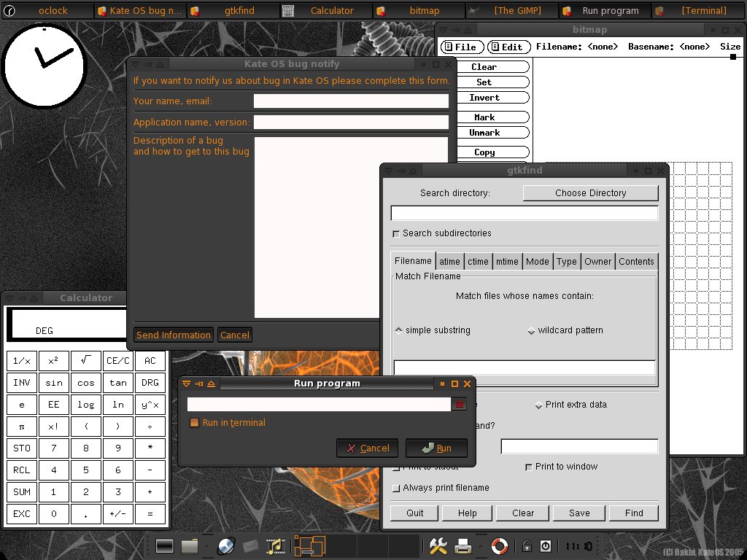Launch the web browser globe icon
This screenshot has width=747, height=560.
[226, 545]
